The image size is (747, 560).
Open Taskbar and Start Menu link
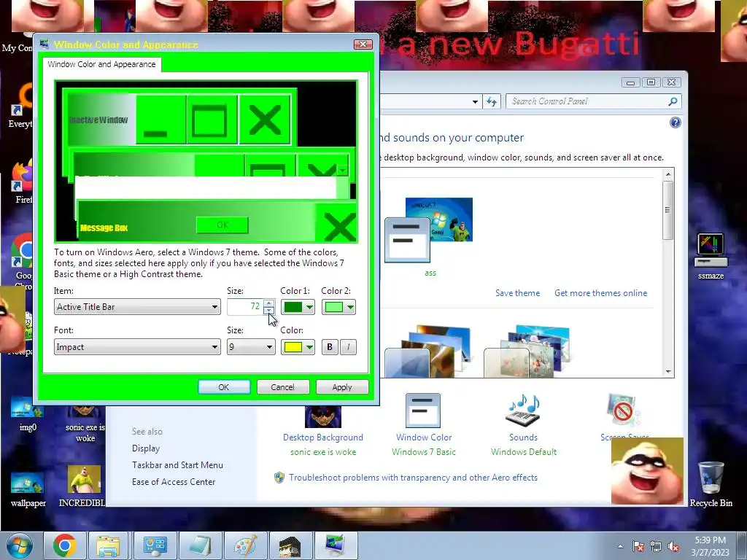(177, 464)
